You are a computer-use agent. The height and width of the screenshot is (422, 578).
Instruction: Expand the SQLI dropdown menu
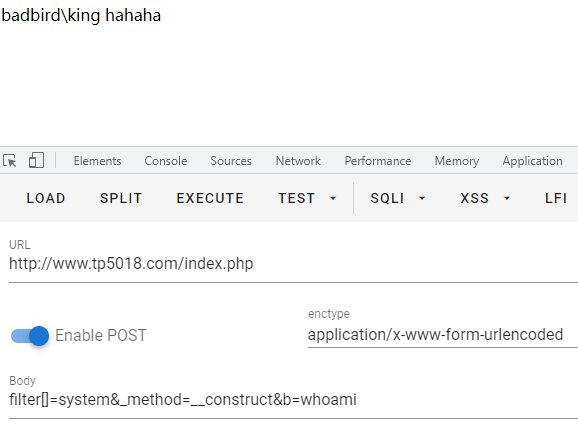coord(398,198)
